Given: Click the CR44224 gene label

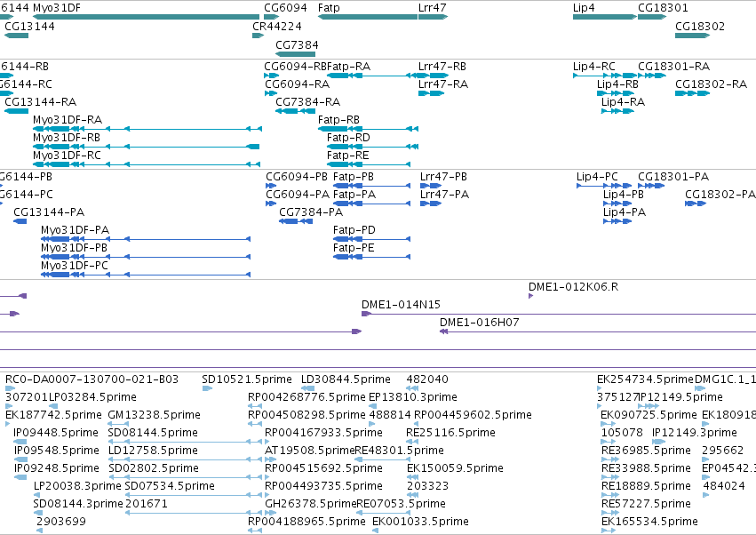Looking at the screenshot, I should [x=277, y=27].
